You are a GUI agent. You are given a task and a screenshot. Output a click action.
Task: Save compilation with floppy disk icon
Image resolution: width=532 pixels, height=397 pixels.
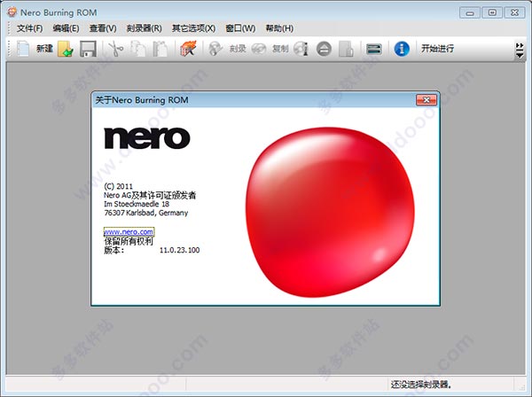point(88,49)
